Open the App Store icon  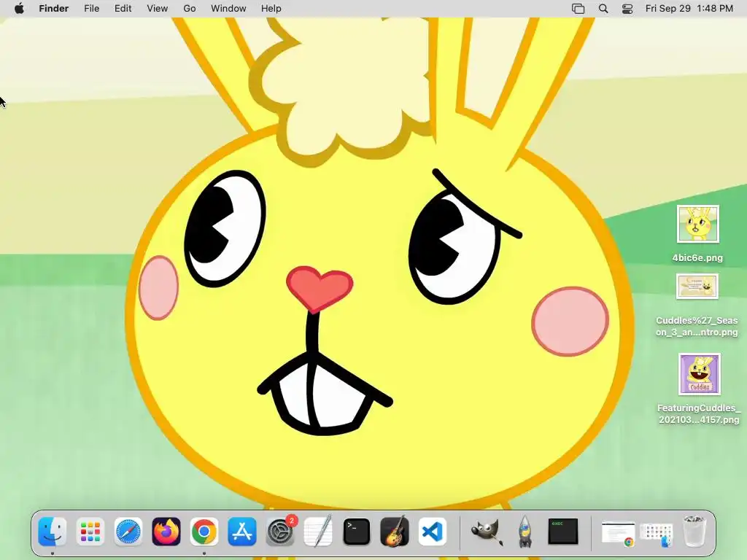point(242,532)
